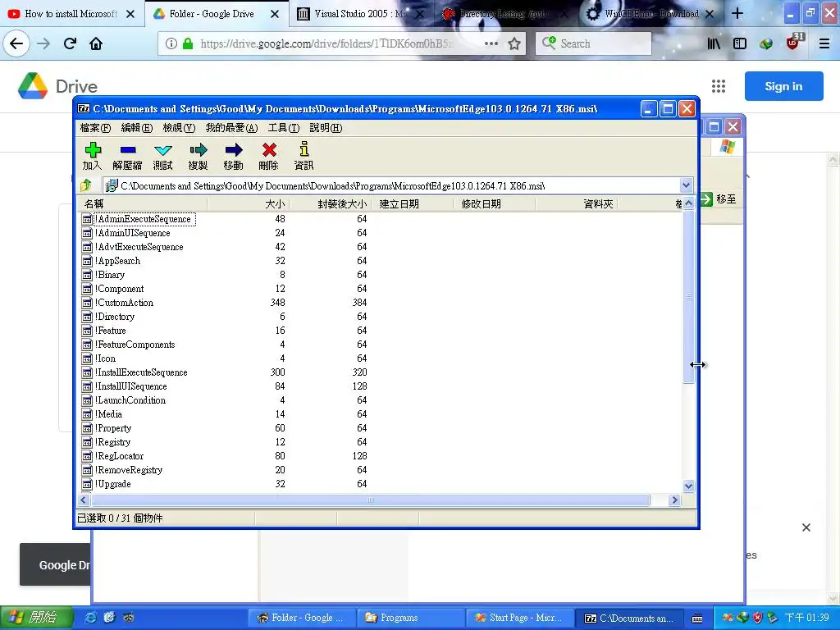Viewport: 840px width, 630px height.
Task: Click the horizontal scrollbar right arrow
Action: pos(674,500)
